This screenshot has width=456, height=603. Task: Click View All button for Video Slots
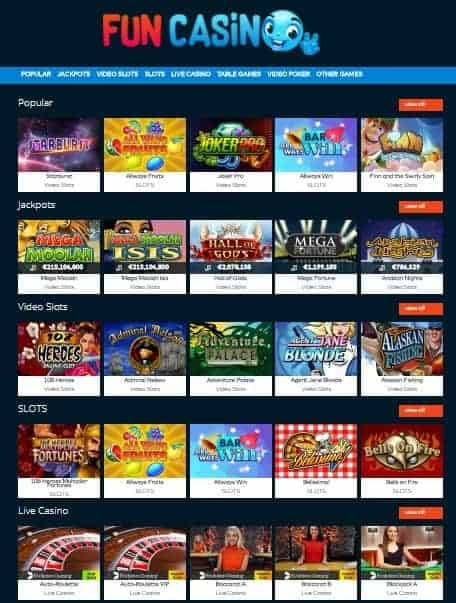pyautogui.click(x=421, y=308)
